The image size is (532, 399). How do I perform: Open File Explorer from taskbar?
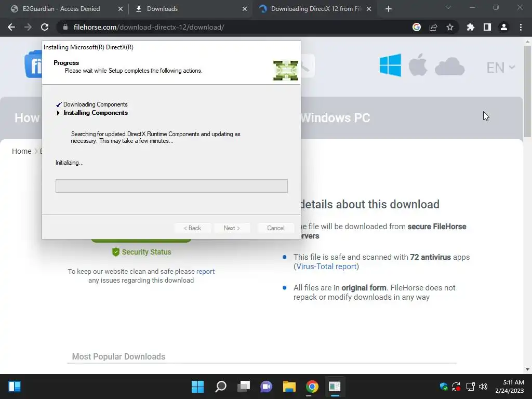coord(289,387)
